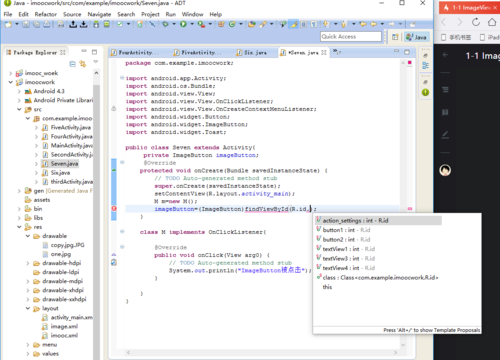Screen dimensions: 500x360
Task: Switch to the FourActivity editor tab
Action: 136,52
